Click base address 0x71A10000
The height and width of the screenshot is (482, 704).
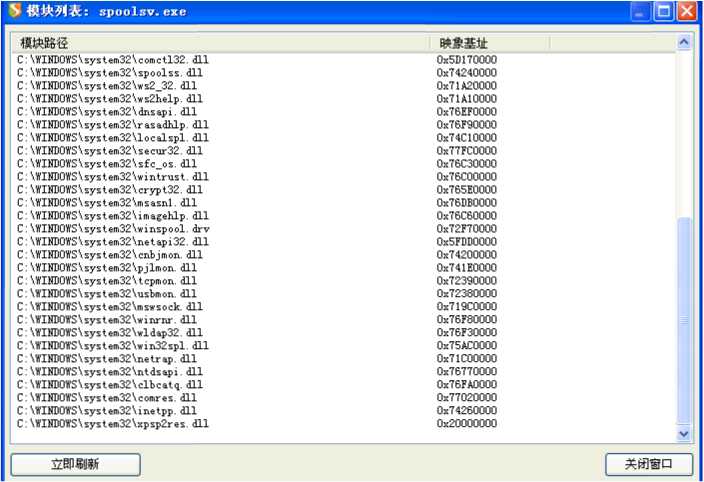coord(466,99)
